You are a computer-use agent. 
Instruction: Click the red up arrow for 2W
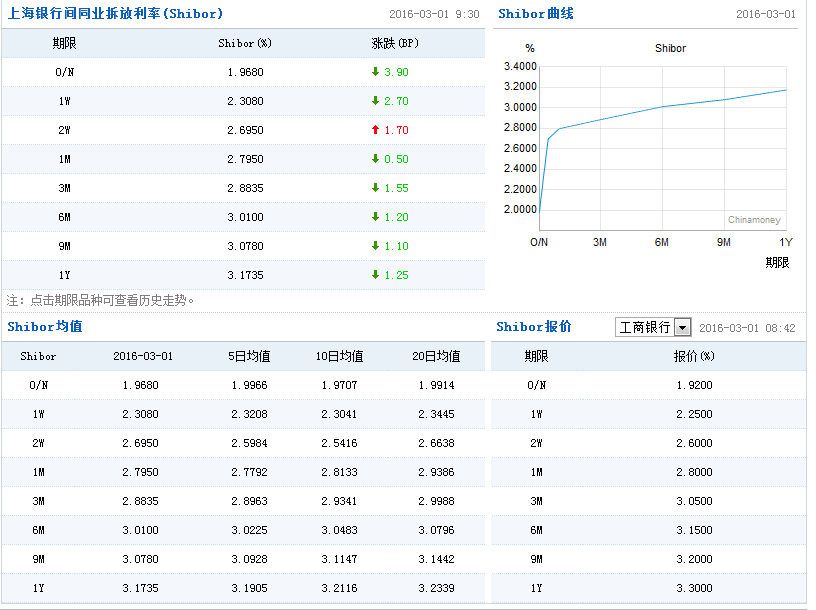tap(375, 130)
